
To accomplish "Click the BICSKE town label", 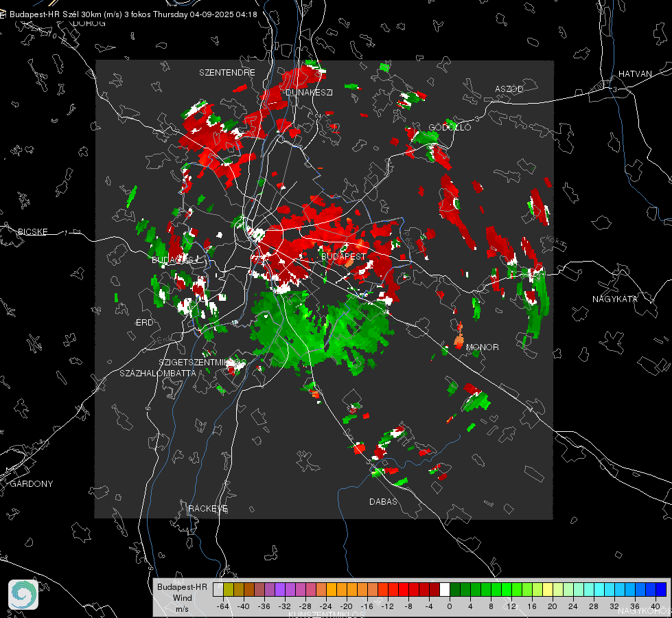I will [32, 232].
